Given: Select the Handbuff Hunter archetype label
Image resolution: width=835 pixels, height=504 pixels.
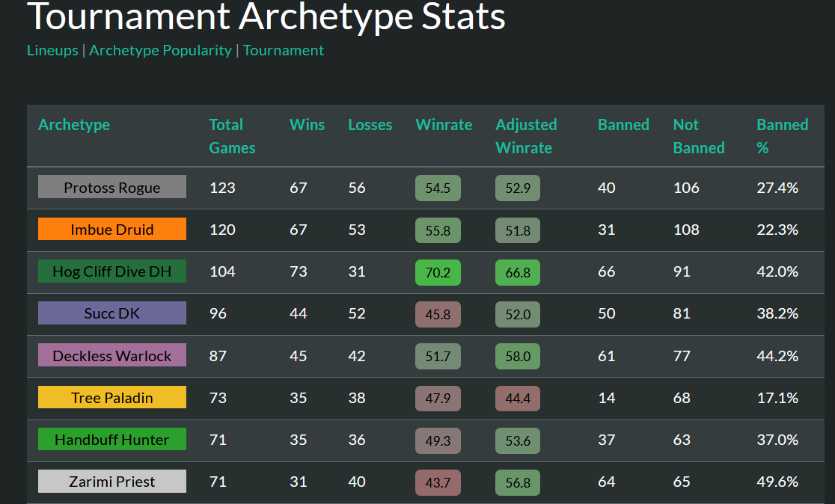Looking at the screenshot, I should pos(112,439).
